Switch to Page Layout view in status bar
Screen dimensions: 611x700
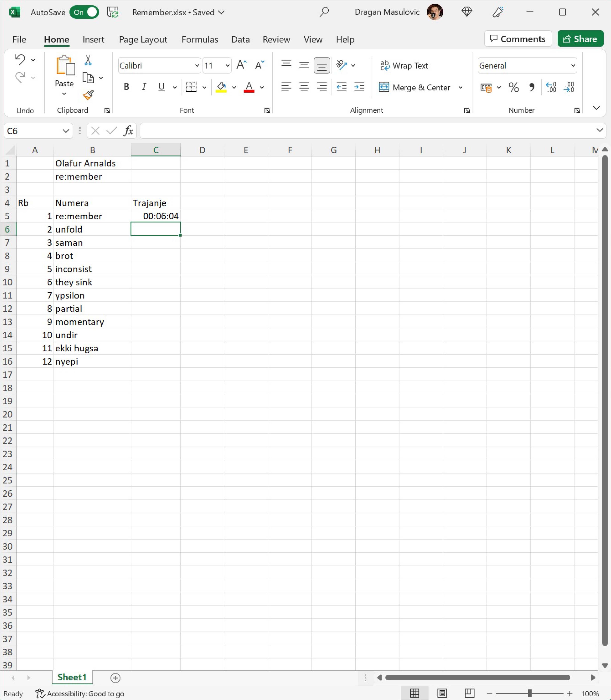442,693
